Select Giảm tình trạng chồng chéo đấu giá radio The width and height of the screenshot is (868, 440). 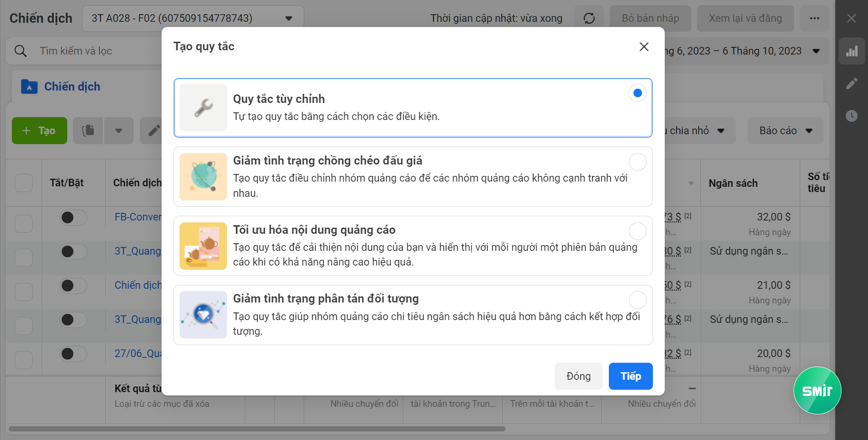click(638, 162)
